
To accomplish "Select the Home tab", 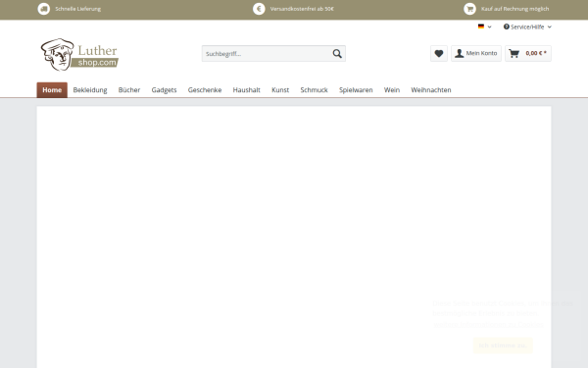I will pyautogui.click(x=52, y=90).
